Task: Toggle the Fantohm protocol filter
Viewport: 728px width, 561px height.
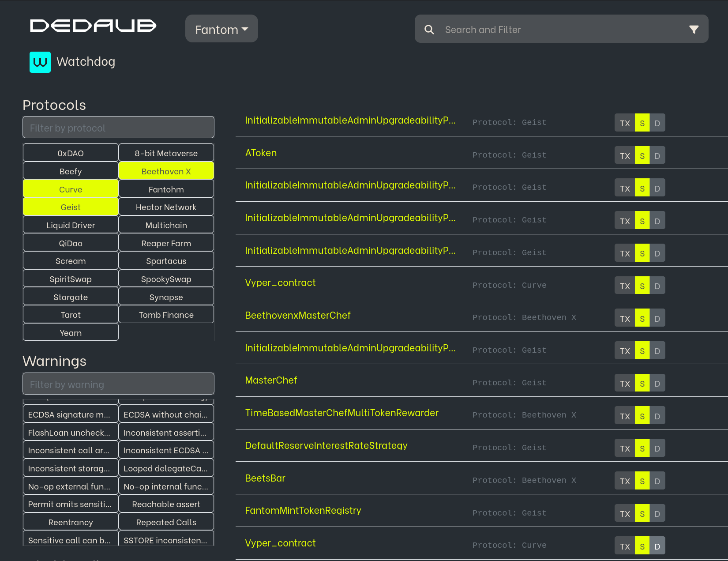Action: 166,189
